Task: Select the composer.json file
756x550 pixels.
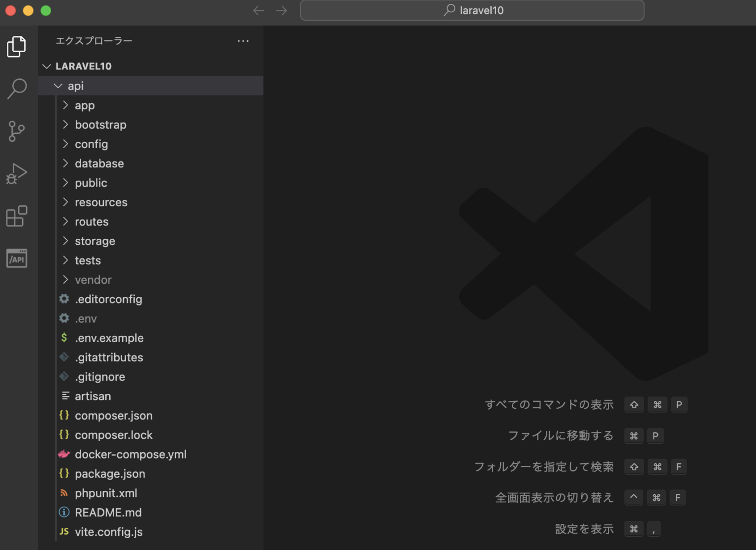Action: [114, 415]
